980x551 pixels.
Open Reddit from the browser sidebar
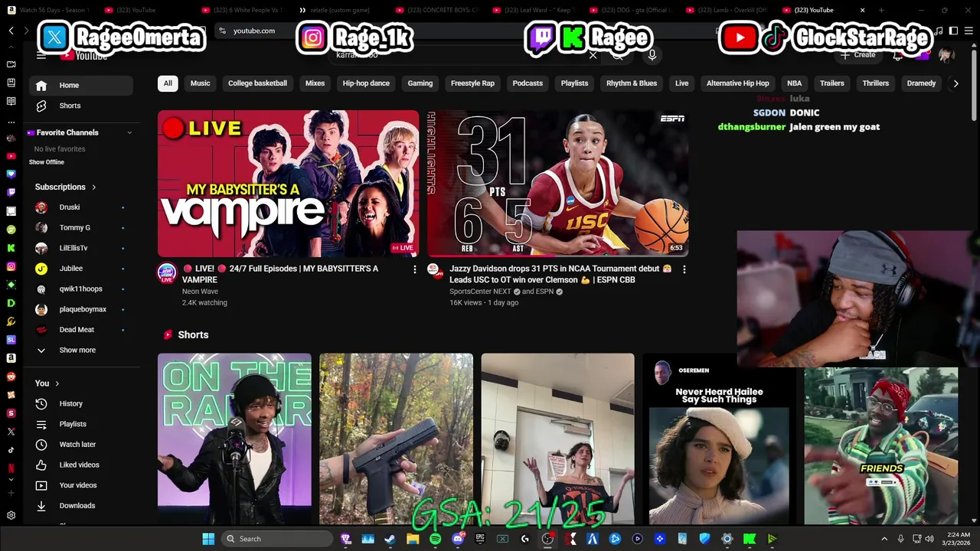[11, 377]
